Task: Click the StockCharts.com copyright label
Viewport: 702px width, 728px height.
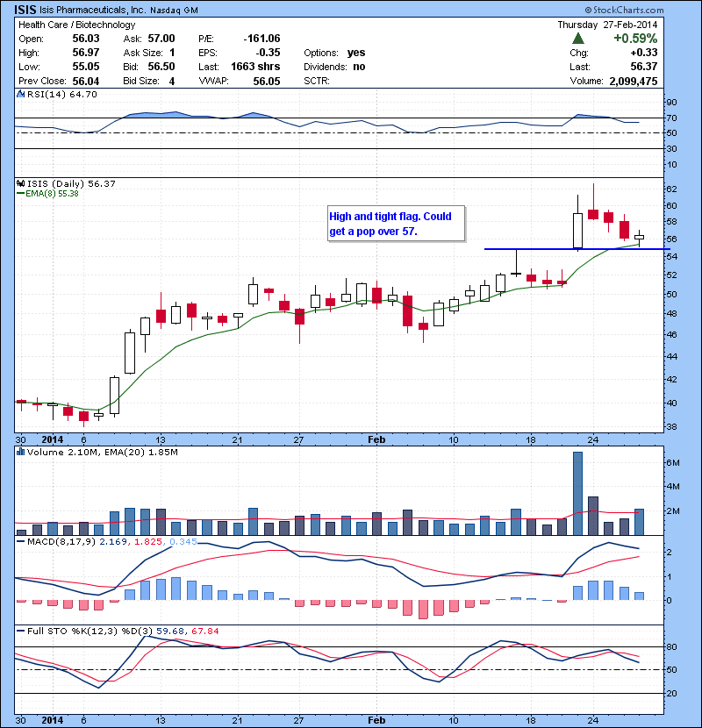Action: click(x=625, y=10)
